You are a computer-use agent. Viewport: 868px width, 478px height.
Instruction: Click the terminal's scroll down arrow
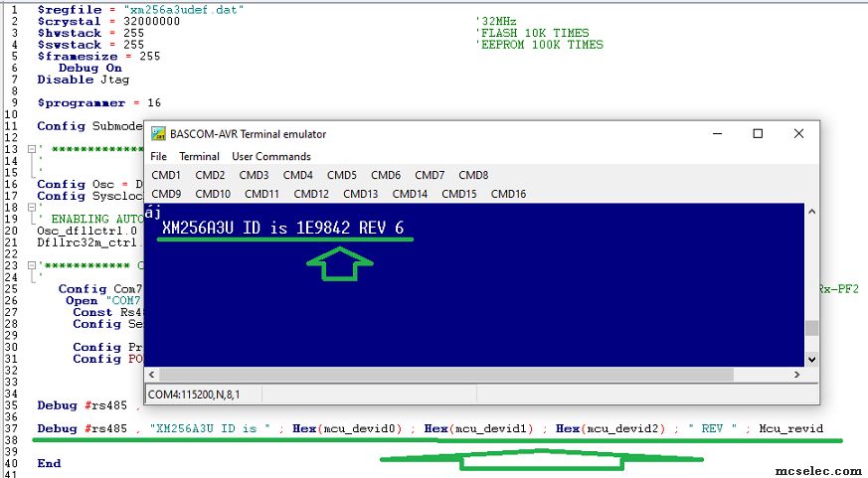[811, 359]
